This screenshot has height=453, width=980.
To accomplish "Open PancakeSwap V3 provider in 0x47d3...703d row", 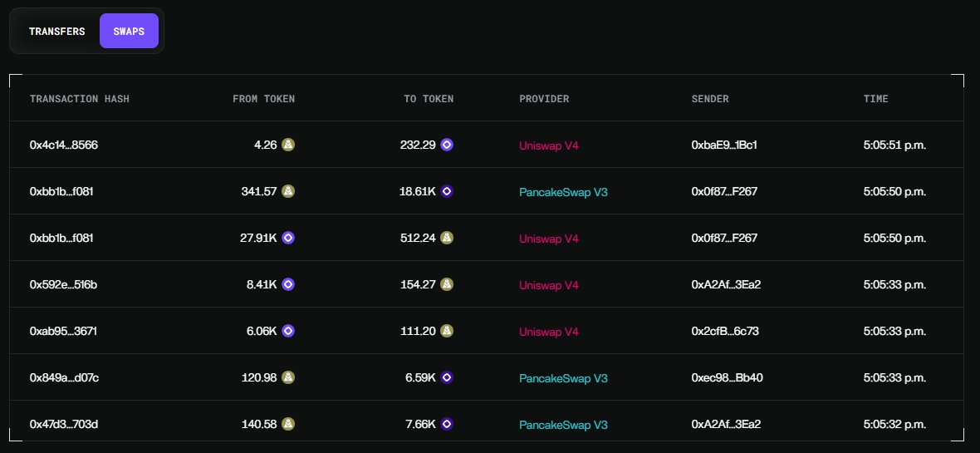I will click(x=563, y=425).
